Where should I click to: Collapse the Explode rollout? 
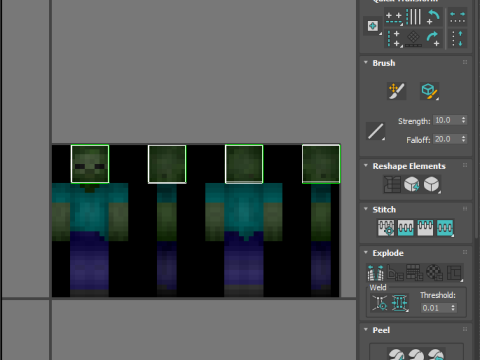pyautogui.click(x=366, y=253)
